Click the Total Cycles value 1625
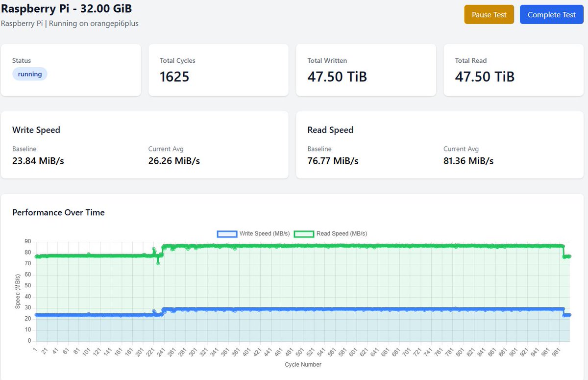This screenshot has height=380, width=588. tap(174, 77)
